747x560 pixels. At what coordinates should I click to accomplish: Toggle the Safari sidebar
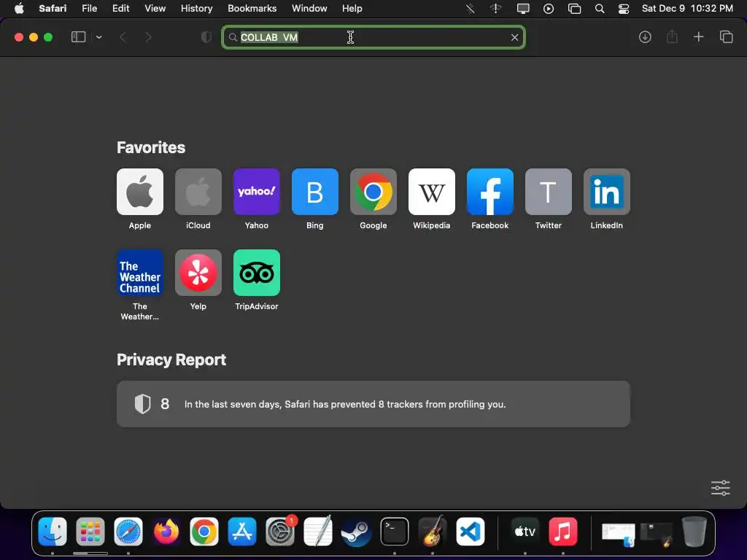click(x=78, y=37)
